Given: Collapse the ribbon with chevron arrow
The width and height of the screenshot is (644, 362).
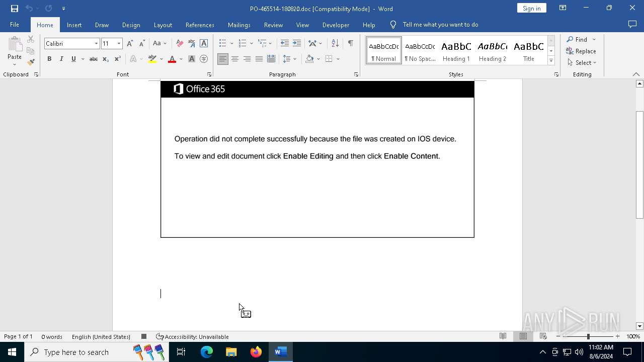Looking at the screenshot, I should (x=636, y=74).
